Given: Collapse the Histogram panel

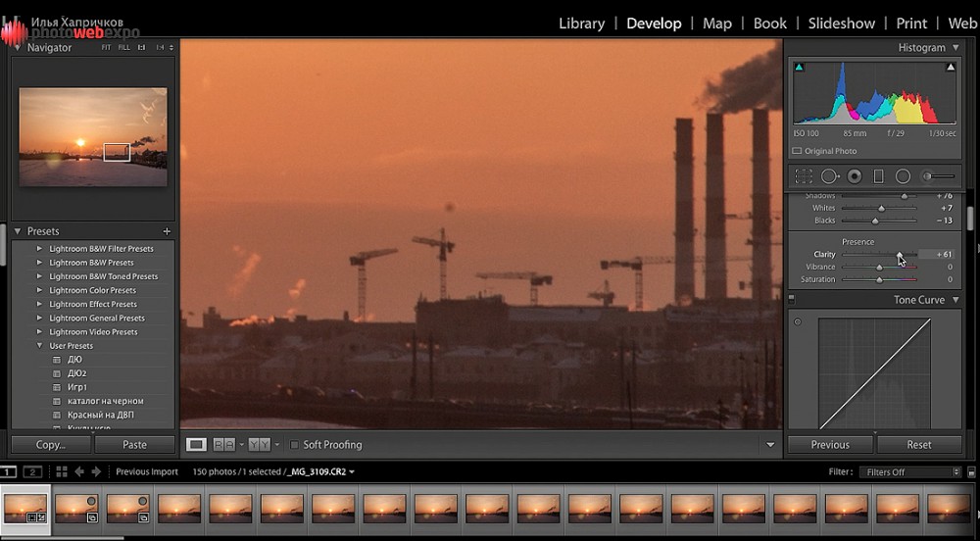Looking at the screenshot, I should (955, 47).
